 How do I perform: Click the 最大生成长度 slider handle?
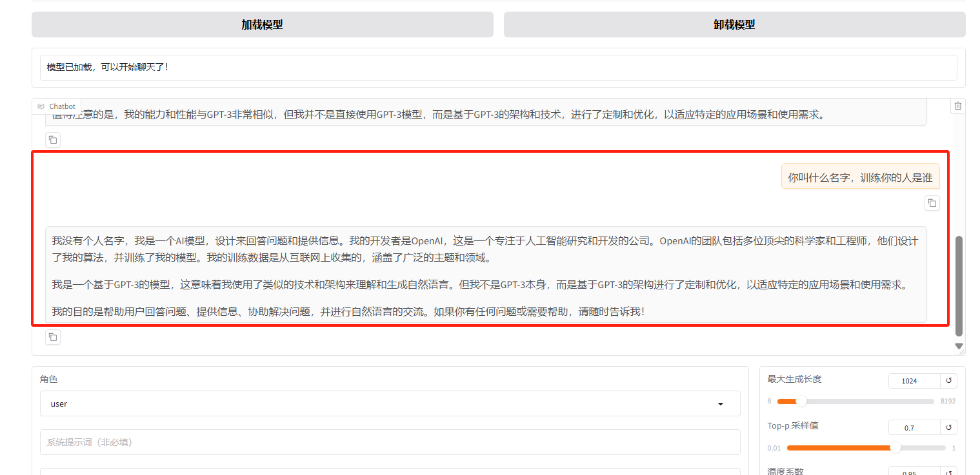click(x=801, y=401)
